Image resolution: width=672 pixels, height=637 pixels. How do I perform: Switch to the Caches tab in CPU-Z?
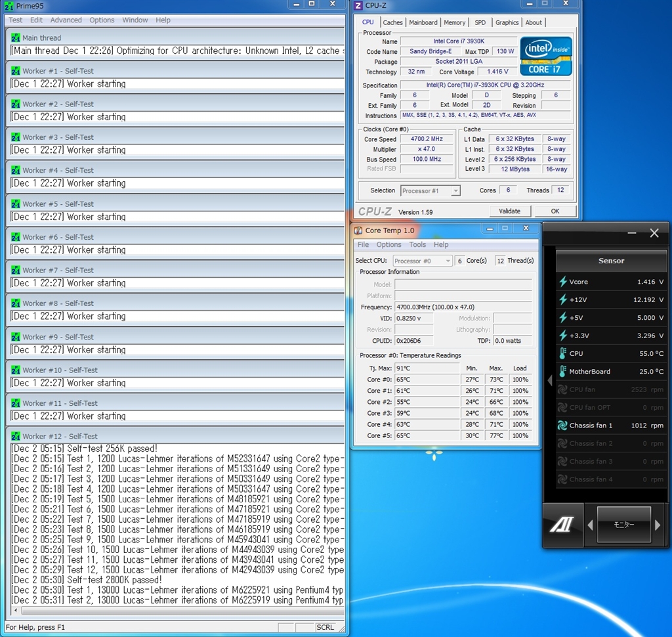click(392, 22)
